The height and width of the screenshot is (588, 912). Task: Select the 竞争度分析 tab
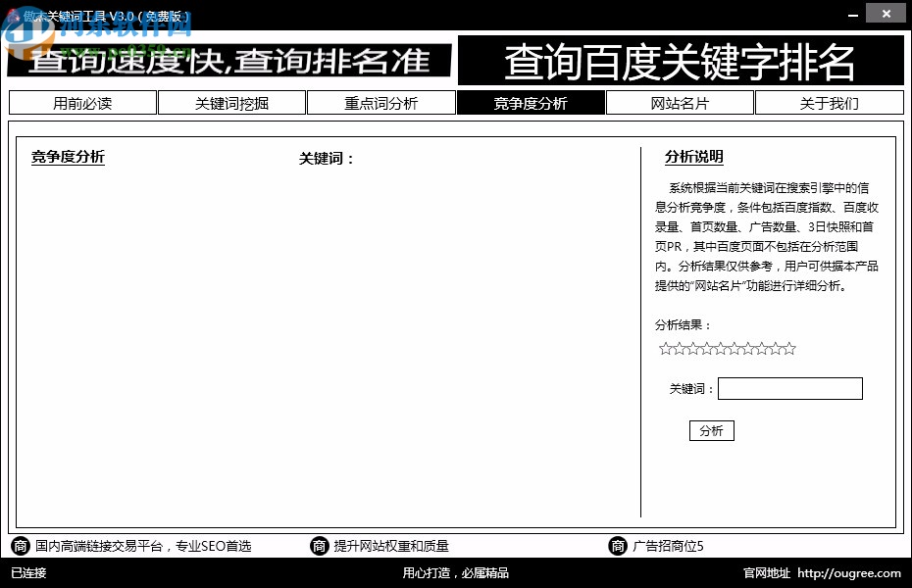[531, 102]
